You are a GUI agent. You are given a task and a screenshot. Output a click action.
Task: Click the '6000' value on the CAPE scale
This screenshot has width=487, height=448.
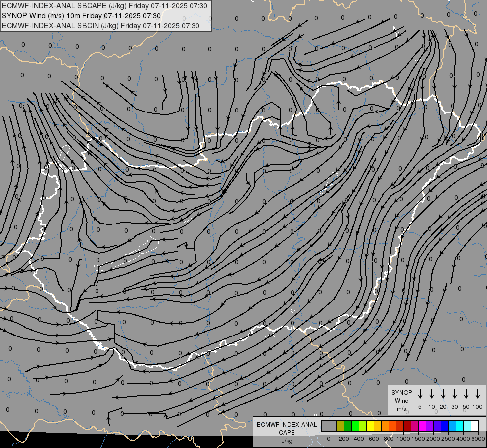click(478, 439)
